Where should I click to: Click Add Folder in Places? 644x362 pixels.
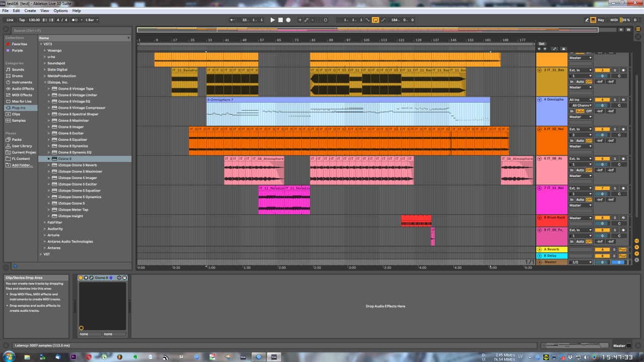(x=22, y=165)
